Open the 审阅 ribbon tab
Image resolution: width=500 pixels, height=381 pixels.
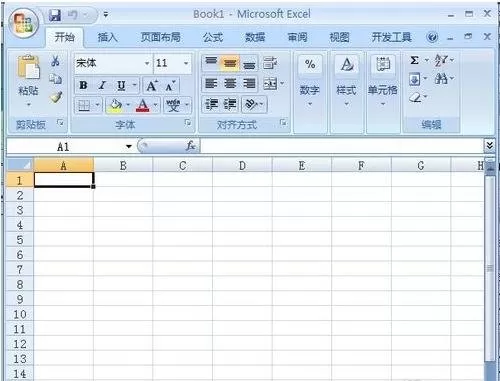[297, 37]
